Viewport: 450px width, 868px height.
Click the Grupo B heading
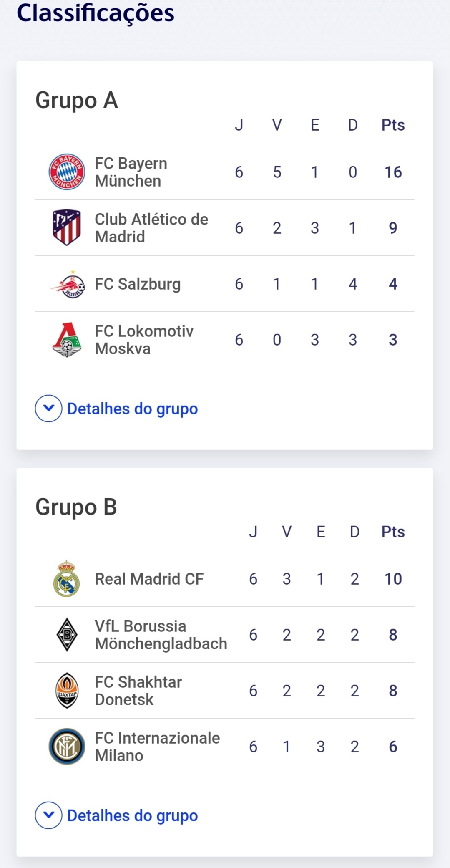click(76, 507)
